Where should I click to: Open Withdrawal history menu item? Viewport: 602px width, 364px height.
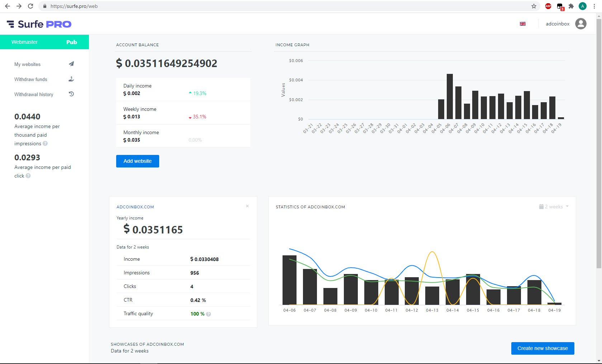tap(34, 94)
